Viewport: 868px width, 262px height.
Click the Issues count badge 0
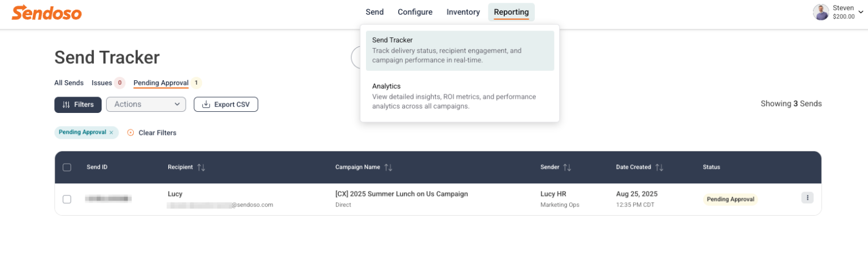[120, 83]
